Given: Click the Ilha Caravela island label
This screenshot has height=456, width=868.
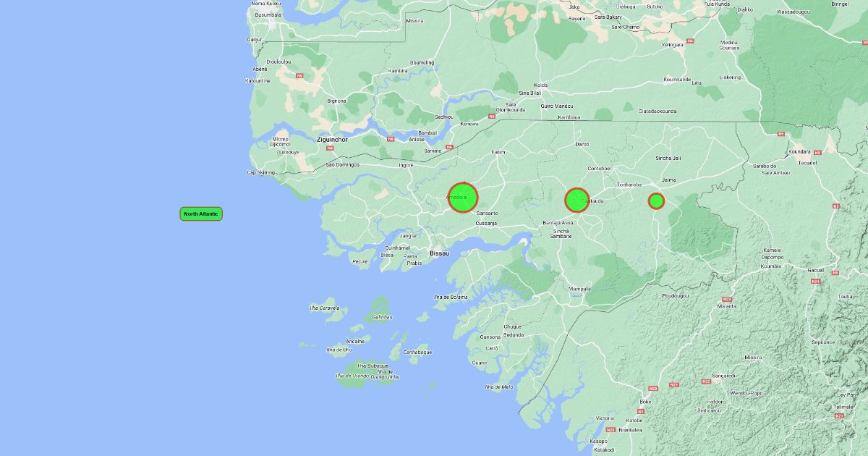Looking at the screenshot, I should (x=325, y=308).
